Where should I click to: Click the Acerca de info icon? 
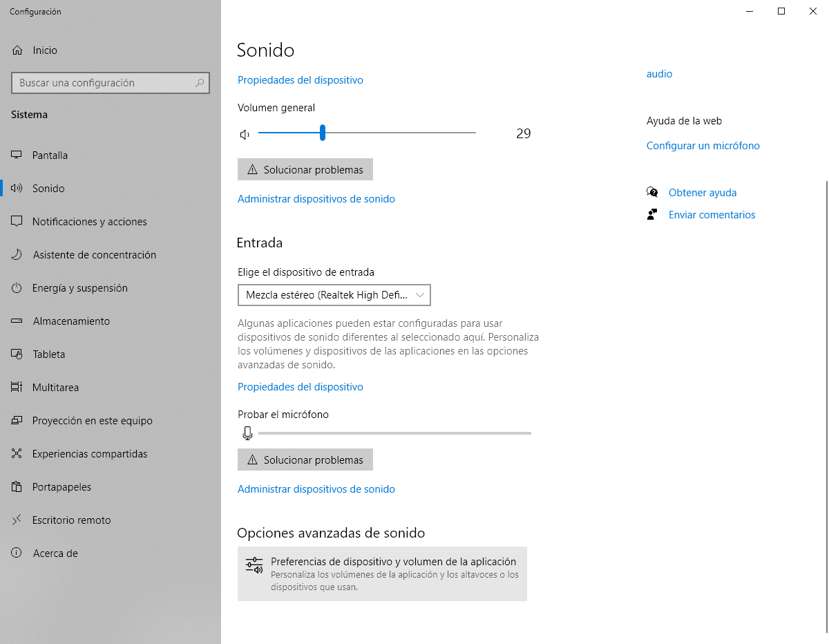pyautogui.click(x=17, y=553)
